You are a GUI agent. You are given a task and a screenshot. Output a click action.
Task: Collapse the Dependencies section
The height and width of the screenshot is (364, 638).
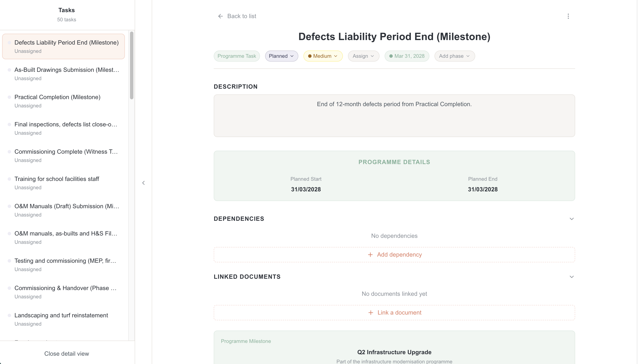(x=571, y=219)
